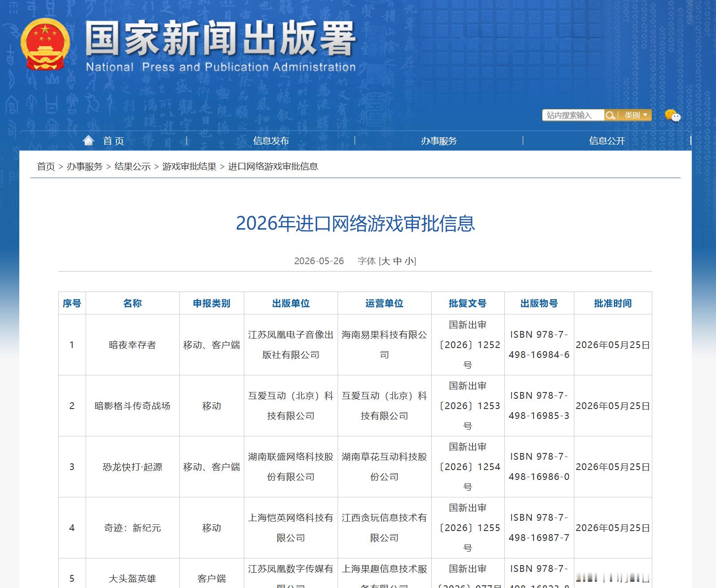Click the publish date 2026-05-26

(x=319, y=261)
